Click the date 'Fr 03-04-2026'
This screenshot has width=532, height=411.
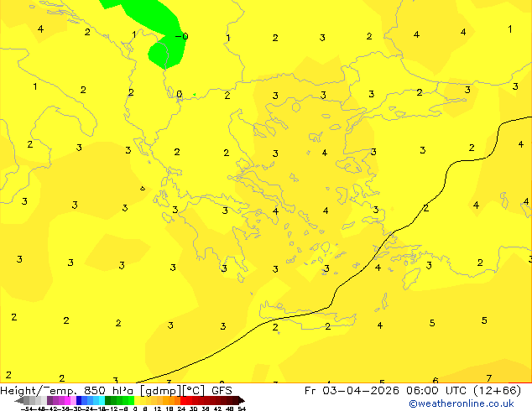[352, 391]
